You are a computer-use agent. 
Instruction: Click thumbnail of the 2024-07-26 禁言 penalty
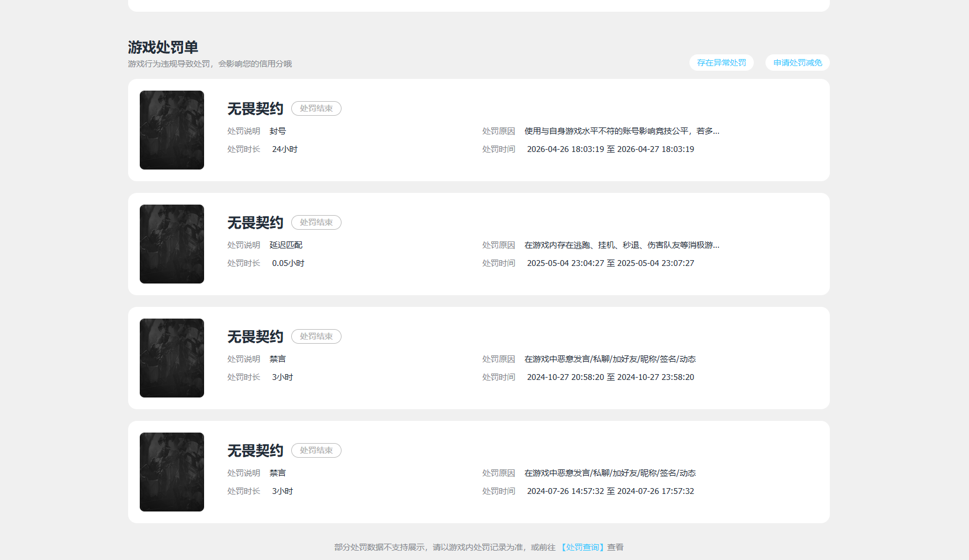click(172, 472)
